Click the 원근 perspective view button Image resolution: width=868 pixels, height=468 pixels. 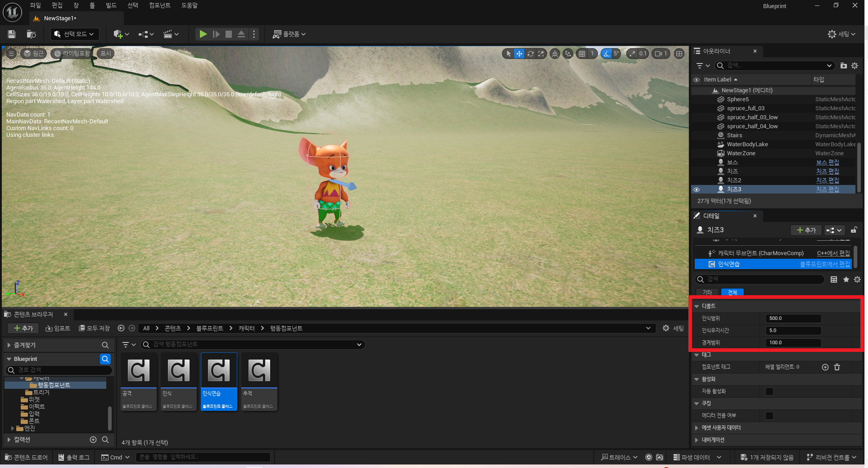(x=34, y=54)
